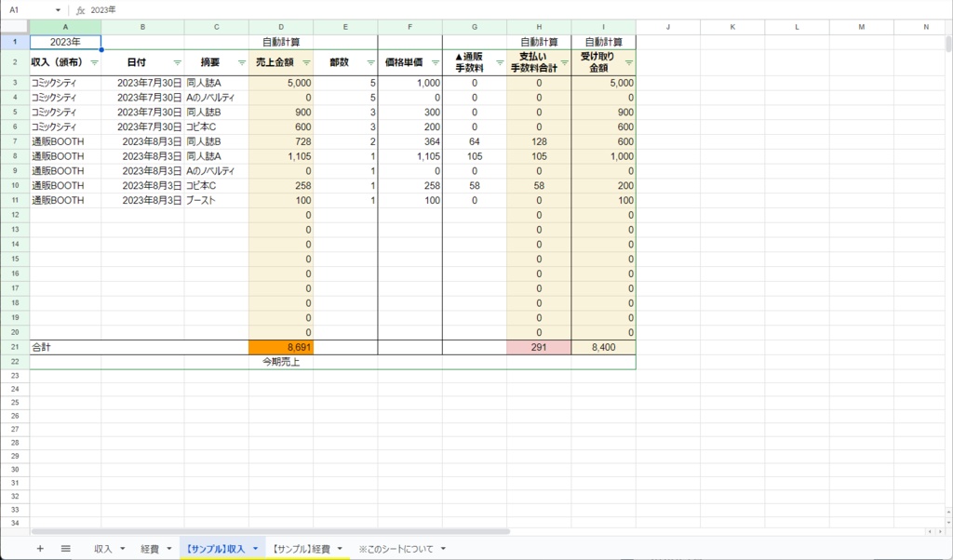Screen dimensions: 953x560
Task: Open dropdown arrow on 【サンプル】経費 tab
Action: pyautogui.click(x=340, y=549)
